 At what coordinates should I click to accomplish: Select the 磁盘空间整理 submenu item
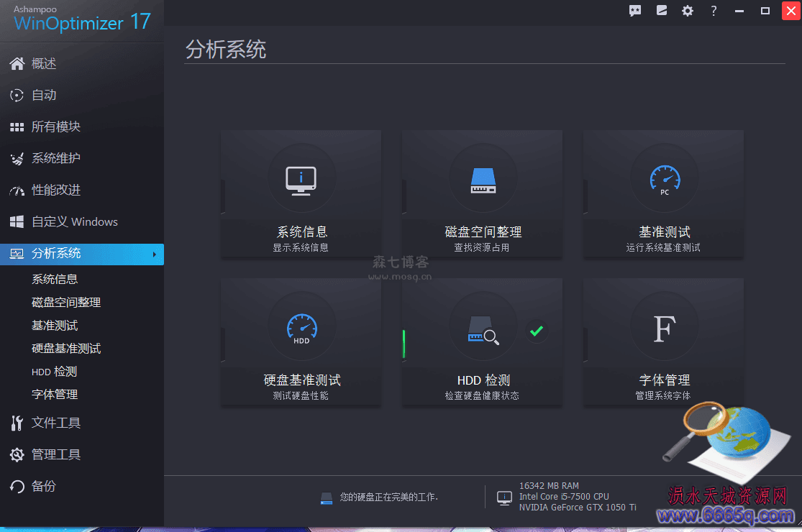pos(66,302)
